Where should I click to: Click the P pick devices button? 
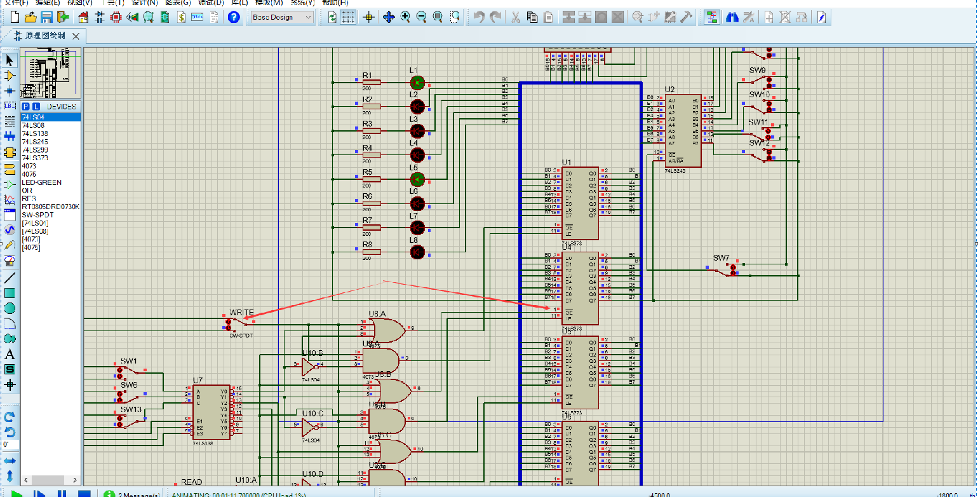pos(27,106)
